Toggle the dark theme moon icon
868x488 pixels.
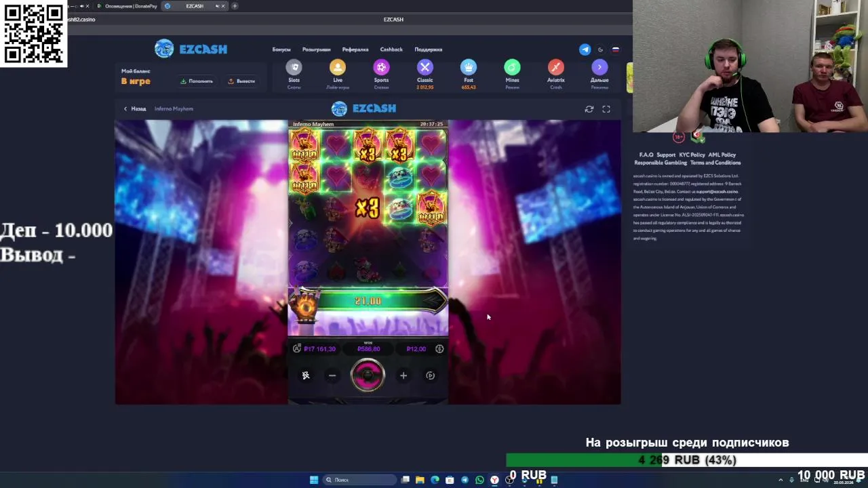tap(600, 49)
